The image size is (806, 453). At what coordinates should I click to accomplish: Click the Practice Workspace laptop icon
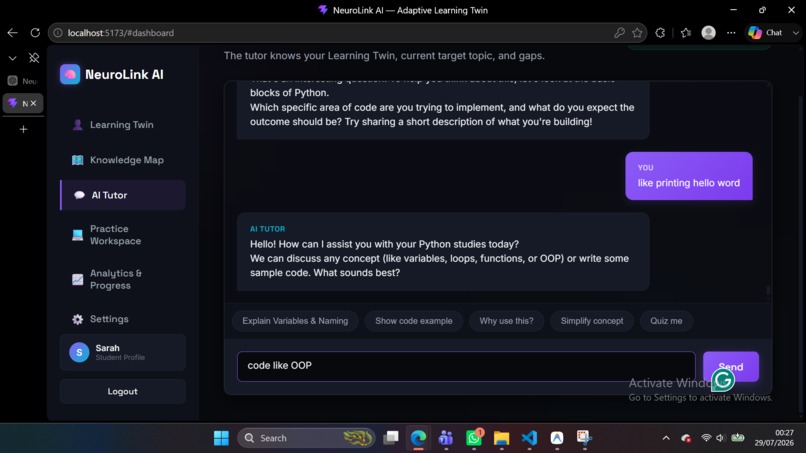click(78, 234)
